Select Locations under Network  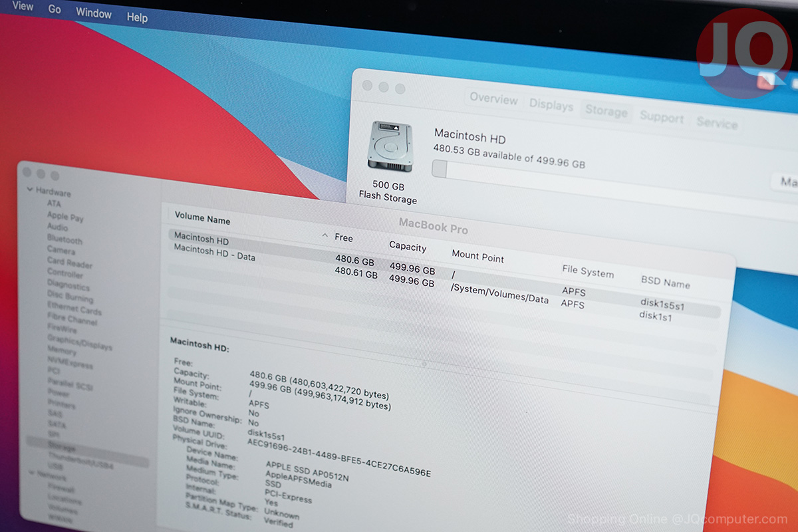(x=65, y=500)
